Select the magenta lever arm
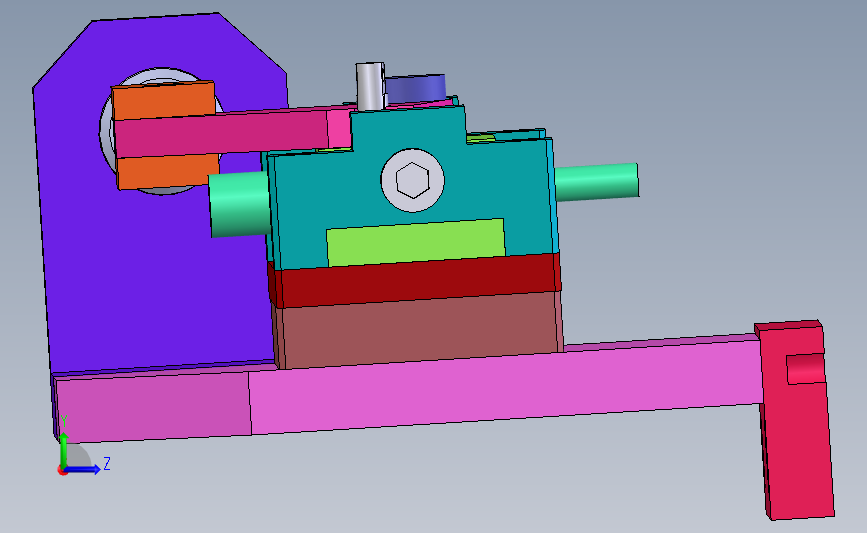Viewport: 867px width, 533px height. coord(232,132)
